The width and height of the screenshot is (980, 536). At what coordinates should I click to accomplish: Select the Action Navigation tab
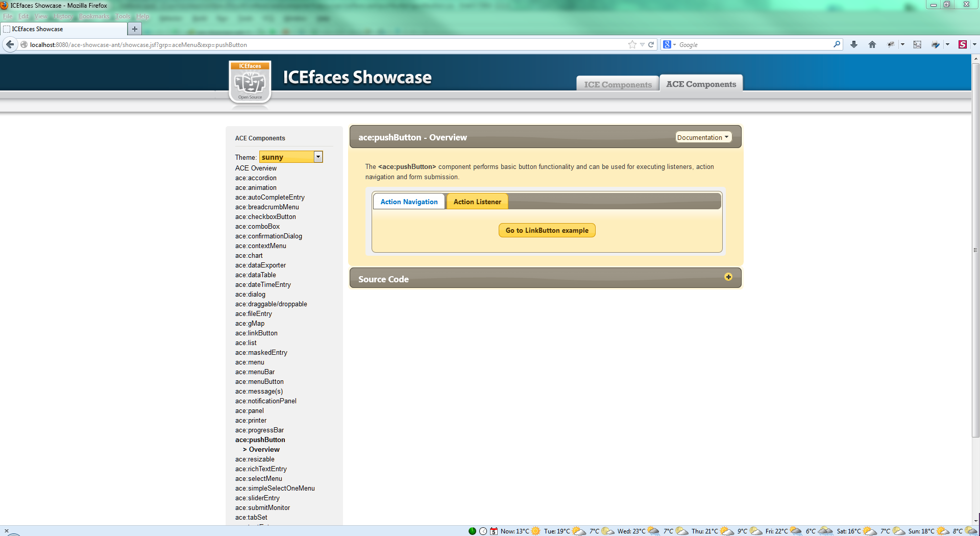point(409,202)
